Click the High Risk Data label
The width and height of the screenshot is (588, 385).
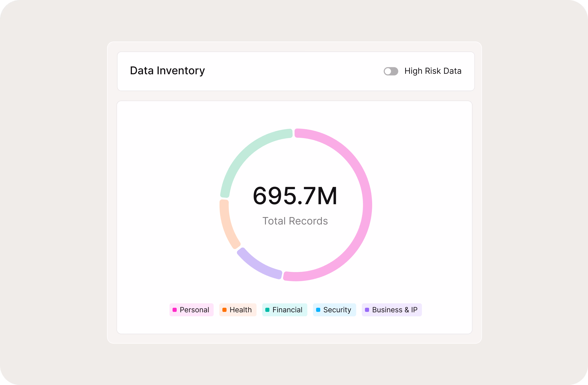(433, 71)
